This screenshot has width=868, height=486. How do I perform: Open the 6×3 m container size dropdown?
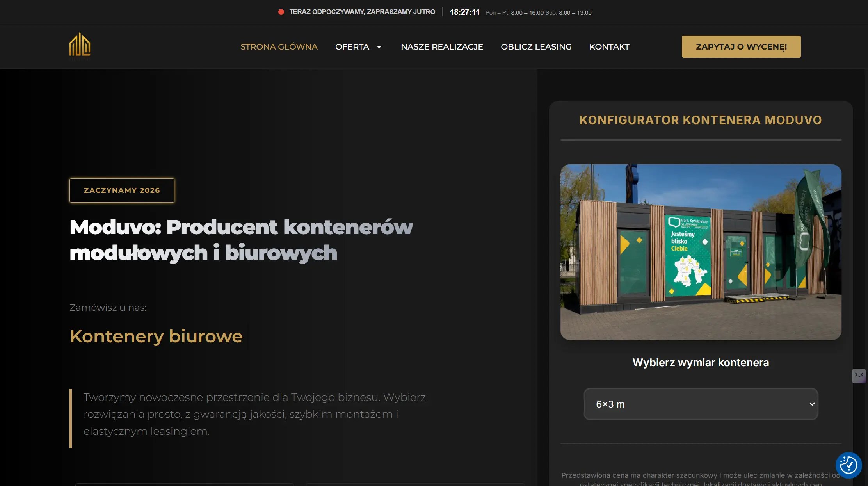[701, 404]
